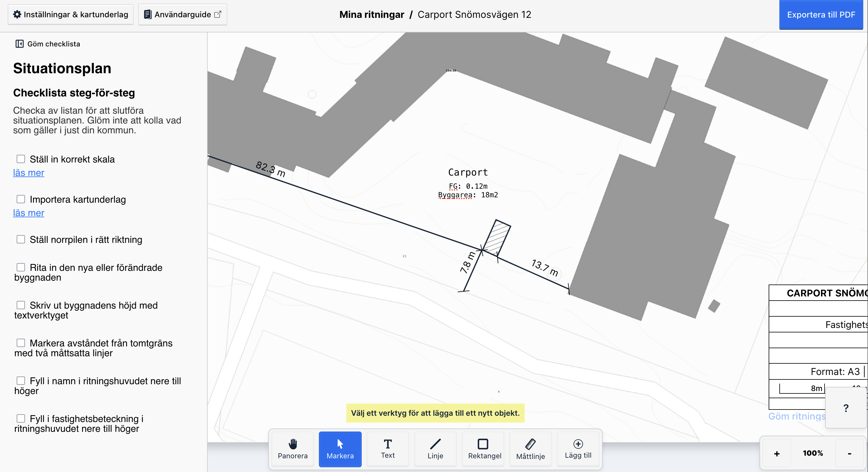Screen dimensions: 868x472
Task: Open Inställningar & kartunderlag settings
Action: [71, 15]
